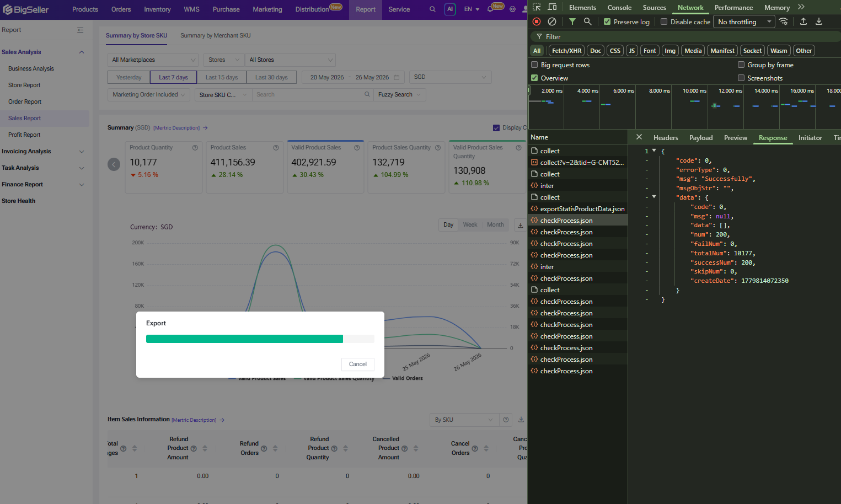Open the Inventory menu
This screenshot has height=504, width=841.
pyautogui.click(x=157, y=9)
